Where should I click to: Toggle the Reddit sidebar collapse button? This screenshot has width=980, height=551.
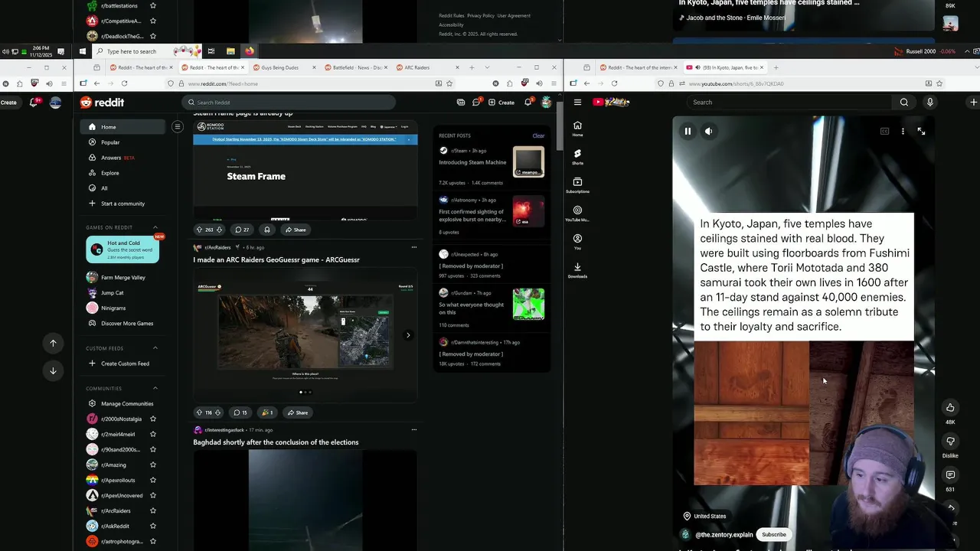pyautogui.click(x=177, y=127)
